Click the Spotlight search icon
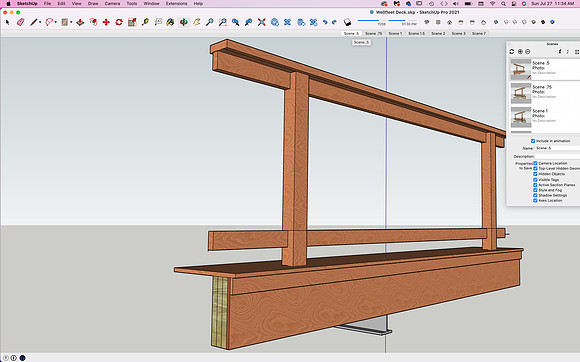580x362 pixels. tap(503, 3)
